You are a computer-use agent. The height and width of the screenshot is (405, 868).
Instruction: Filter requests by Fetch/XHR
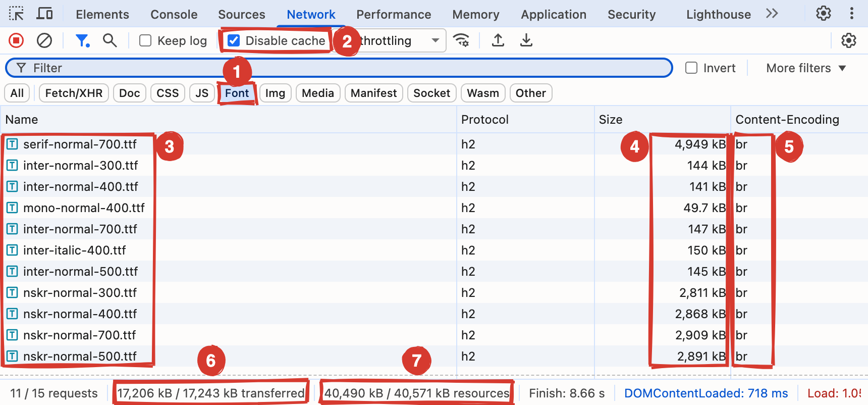click(x=74, y=93)
